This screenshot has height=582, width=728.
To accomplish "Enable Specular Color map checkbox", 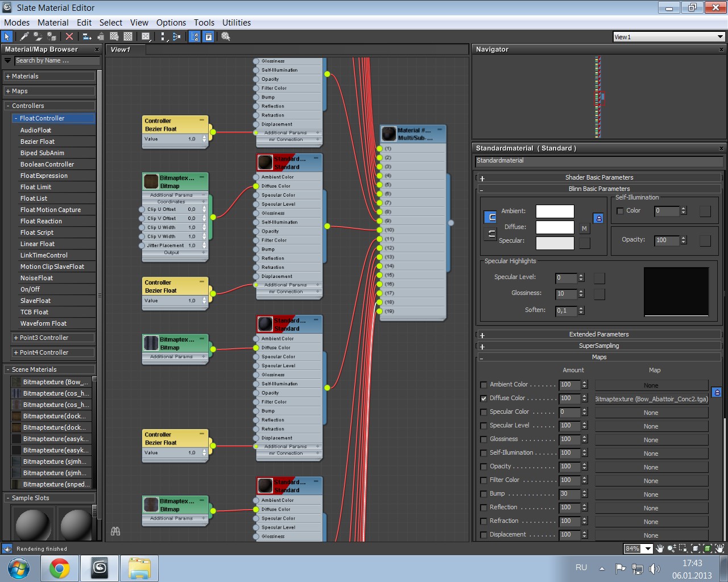I will pos(483,412).
